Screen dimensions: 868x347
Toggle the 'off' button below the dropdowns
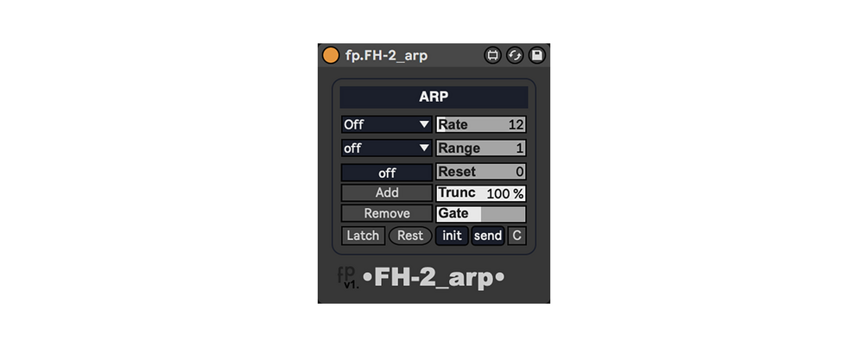pos(386,173)
